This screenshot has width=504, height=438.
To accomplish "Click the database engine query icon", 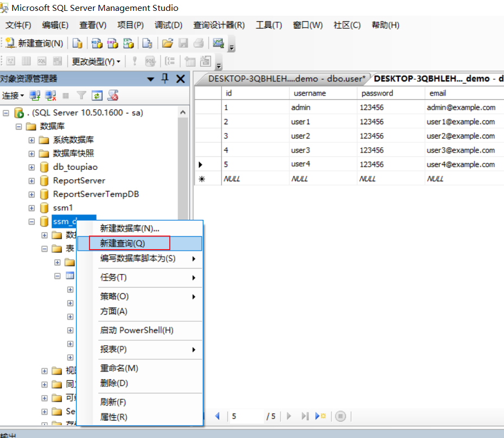I will [x=77, y=43].
